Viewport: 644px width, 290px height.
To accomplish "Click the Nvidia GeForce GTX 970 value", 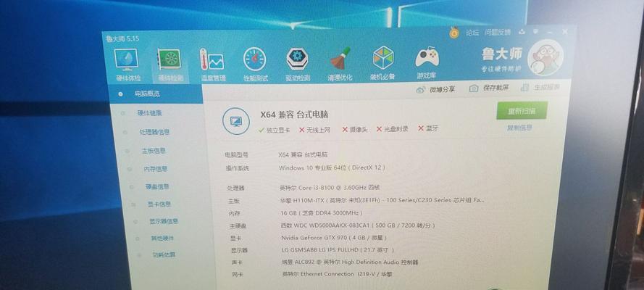I will [x=335, y=238].
